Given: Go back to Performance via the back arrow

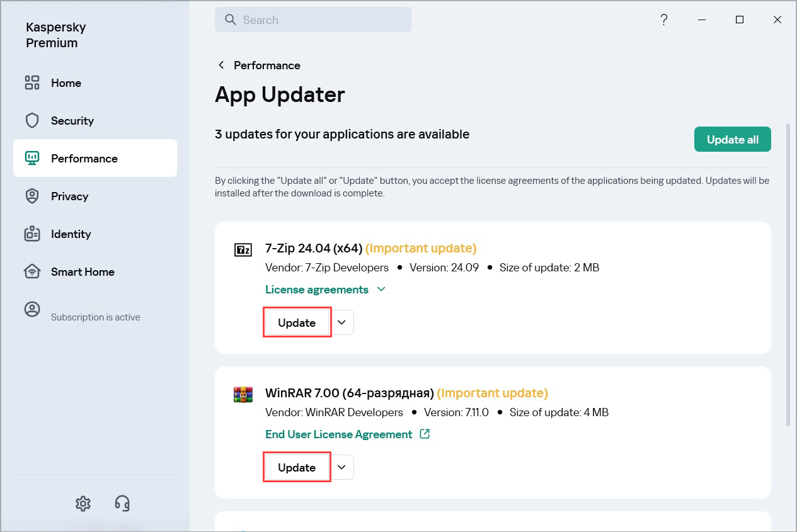Looking at the screenshot, I should (x=221, y=65).
